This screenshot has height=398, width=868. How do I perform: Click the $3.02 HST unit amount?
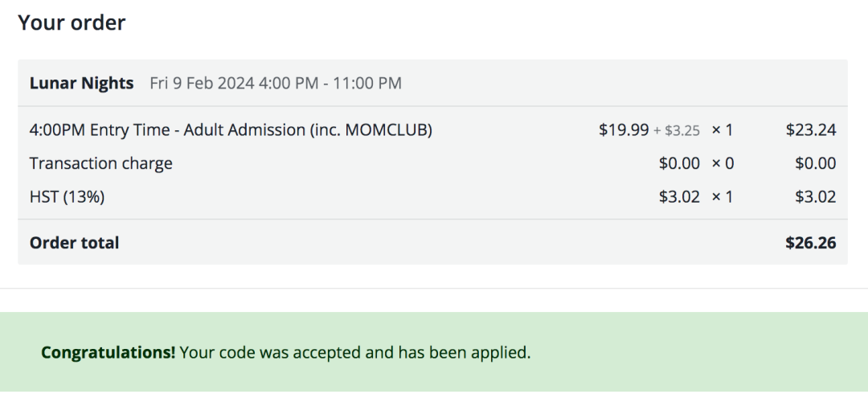679,196
